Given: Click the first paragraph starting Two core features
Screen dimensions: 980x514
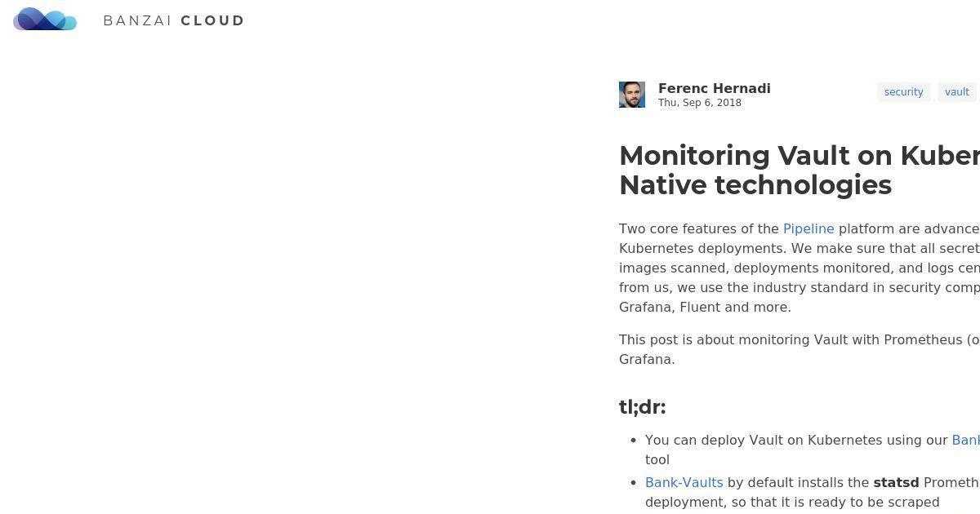Looking at the screenshot, I should point(800,268).
